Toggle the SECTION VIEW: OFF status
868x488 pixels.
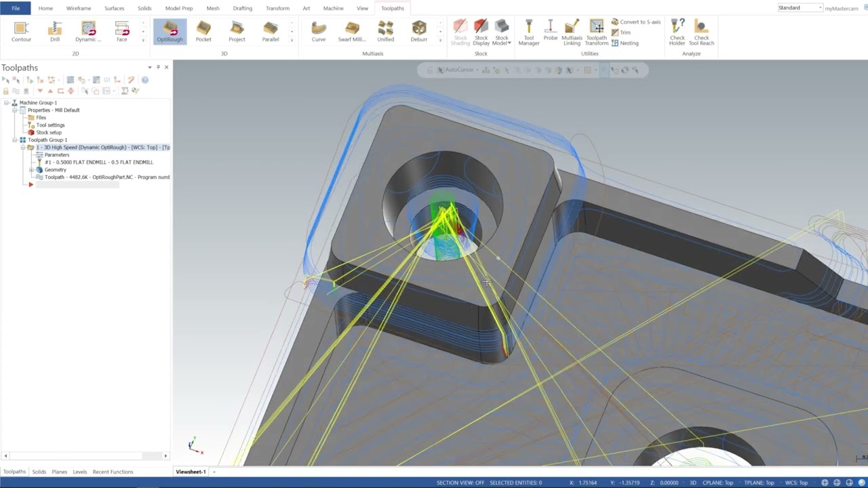pyautogui.click(x=460, y=483)
